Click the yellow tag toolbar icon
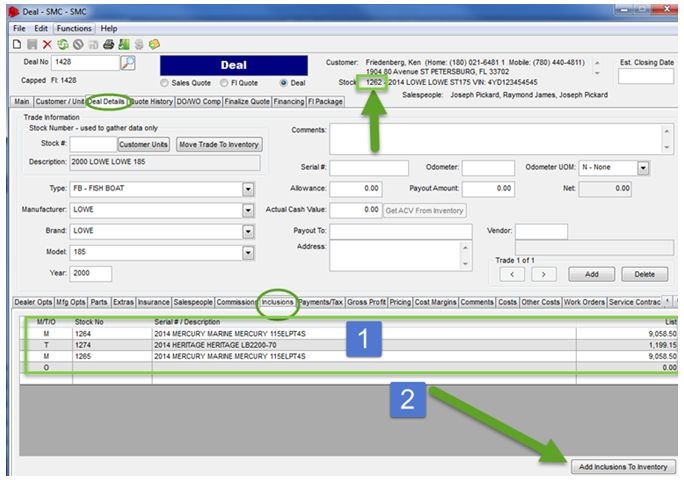The image size is (684, 480). [154, 45]
